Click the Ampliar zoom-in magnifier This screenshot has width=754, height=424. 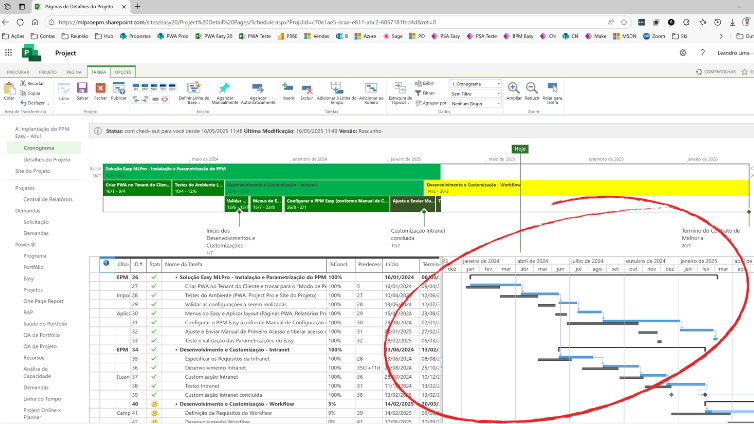coord(514,88)
